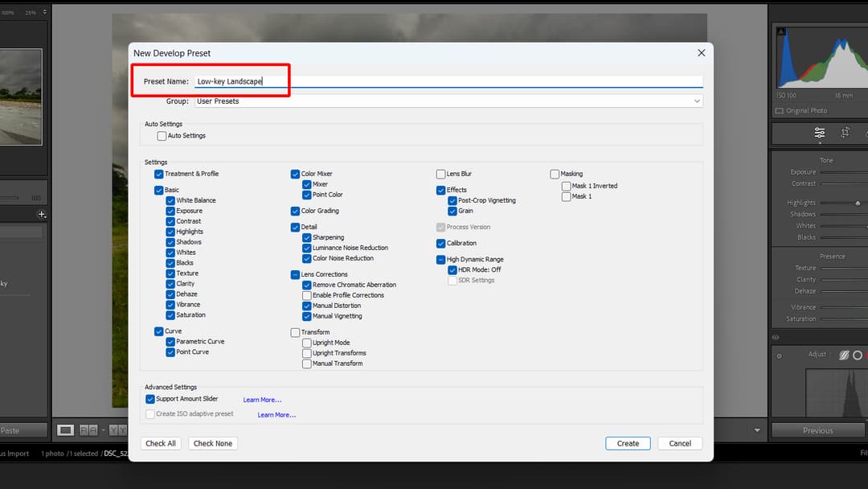The height and width of the screenshot is (489, 868).
Task: Enable Profile Corrections checkbox
Action: (x=307, y=295)
